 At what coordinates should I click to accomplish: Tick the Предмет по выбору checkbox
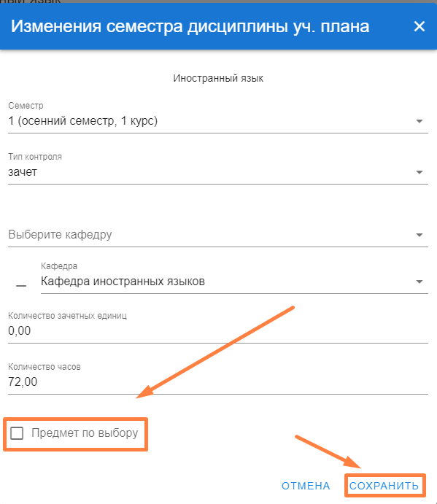[x=17, y=433]
